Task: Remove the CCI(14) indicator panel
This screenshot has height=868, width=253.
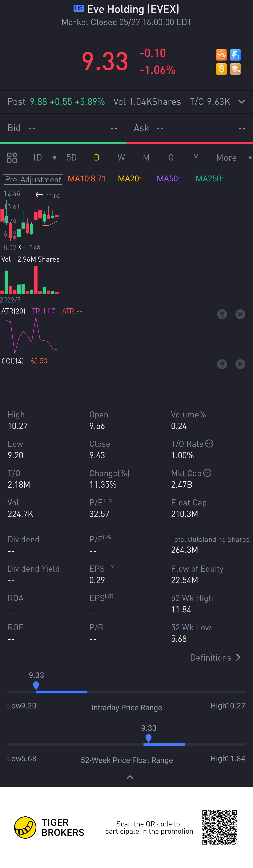Action: click(x=240, y=364)
